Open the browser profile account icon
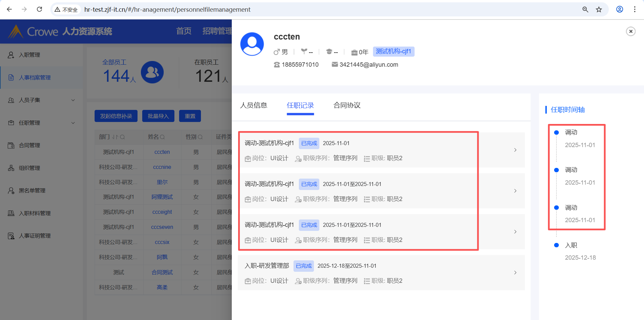The height and width of the screenshot is (320, 644). (620, 9)
